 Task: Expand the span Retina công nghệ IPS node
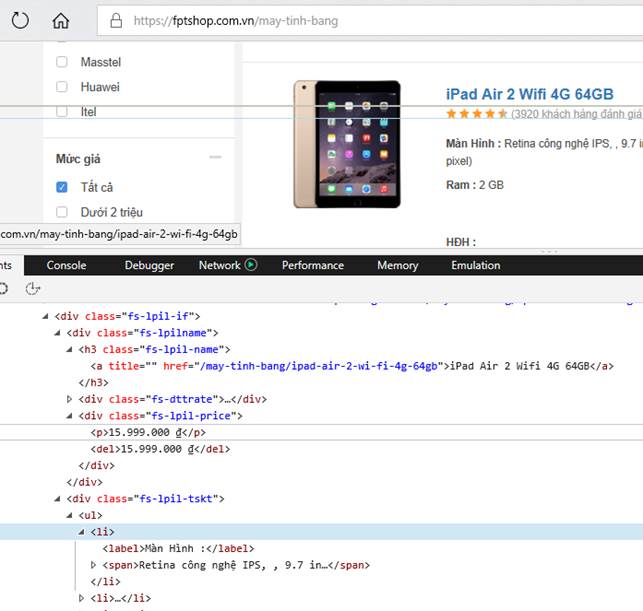[x=93, y=565]
